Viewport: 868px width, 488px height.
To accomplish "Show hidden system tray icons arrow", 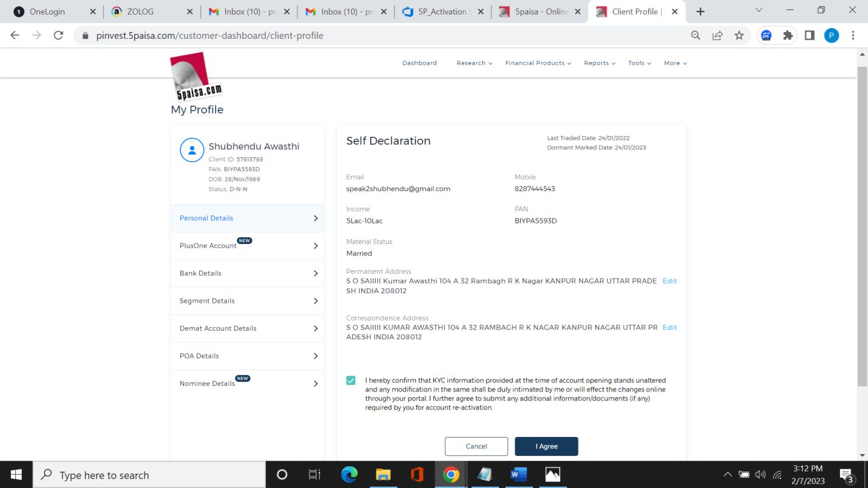I will [728, 475].
